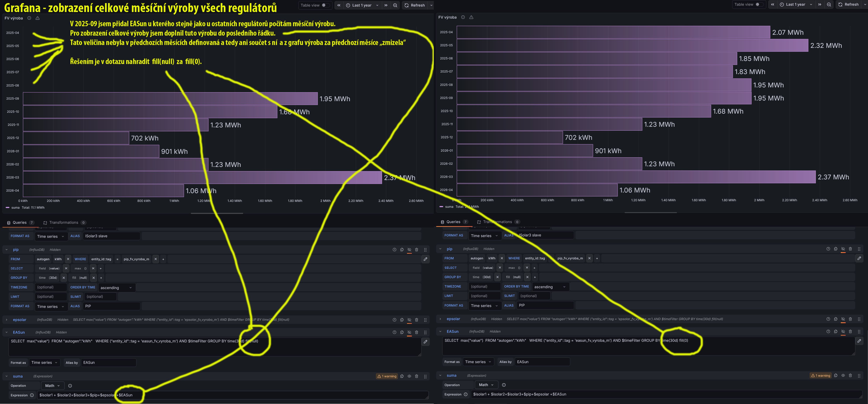Open Queries tab in right panel
This screenshot has height=404, width=868.
coord(453,222)
